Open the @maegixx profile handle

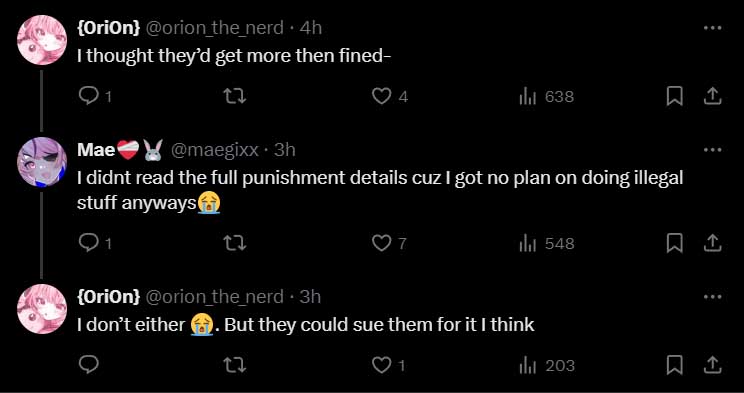coord(214,150)
